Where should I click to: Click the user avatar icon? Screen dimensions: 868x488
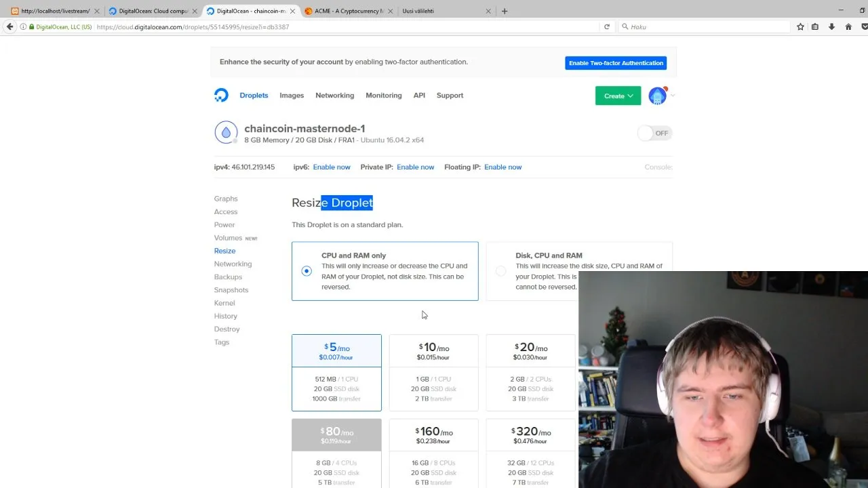(657, 96)
